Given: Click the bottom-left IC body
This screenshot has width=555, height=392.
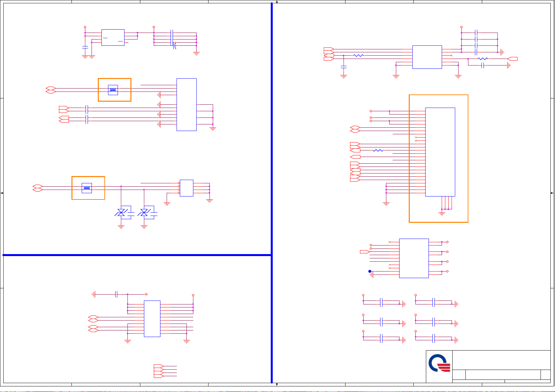Looking at the screenshot, I should pos(152,319).
